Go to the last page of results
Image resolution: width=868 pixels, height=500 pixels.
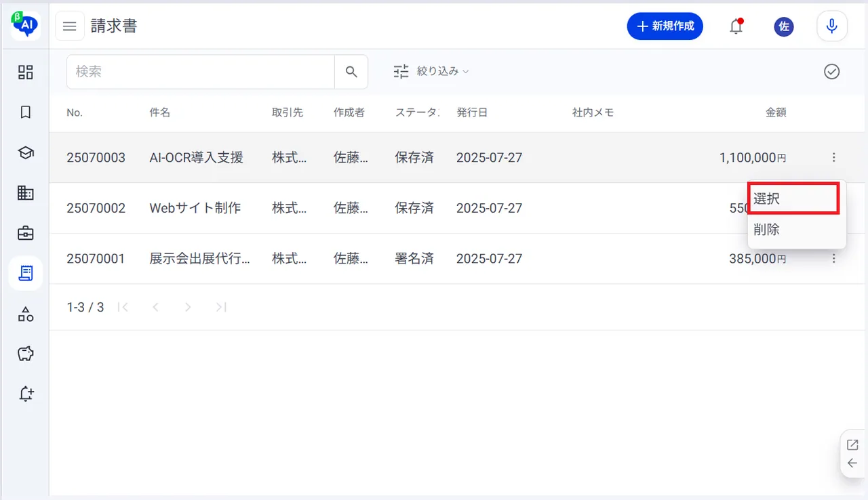pyautogui.click(x=220, y=308)
